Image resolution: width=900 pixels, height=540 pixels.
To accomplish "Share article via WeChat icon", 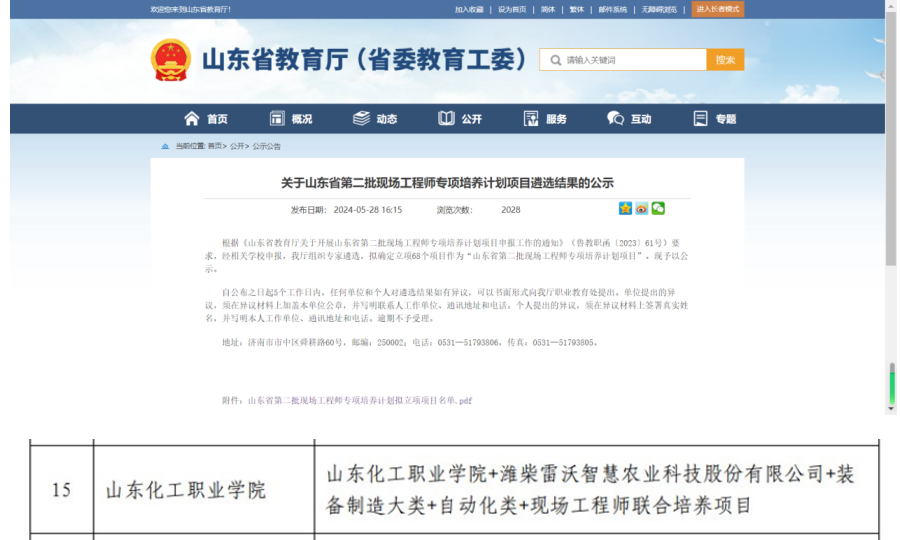I will coord(658,209).
